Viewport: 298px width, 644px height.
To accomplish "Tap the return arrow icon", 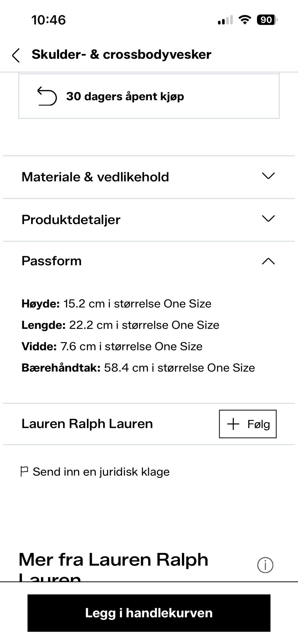I will pyautogui.click(x=47, y=96).
